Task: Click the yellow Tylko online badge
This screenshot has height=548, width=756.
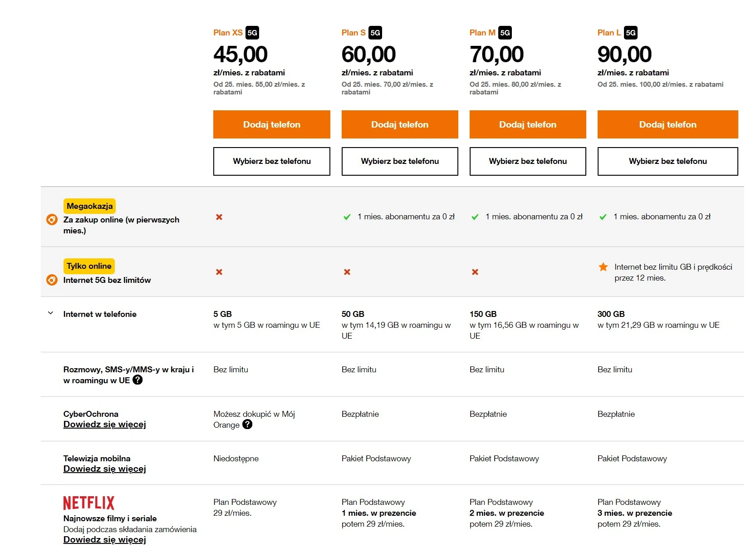Action: [89, 266]
